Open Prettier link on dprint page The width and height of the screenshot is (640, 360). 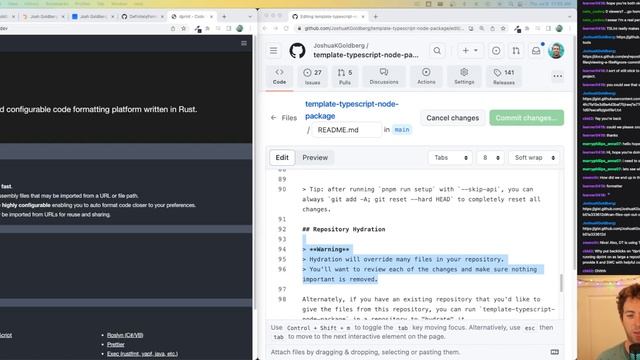click(x=116, y=344)
